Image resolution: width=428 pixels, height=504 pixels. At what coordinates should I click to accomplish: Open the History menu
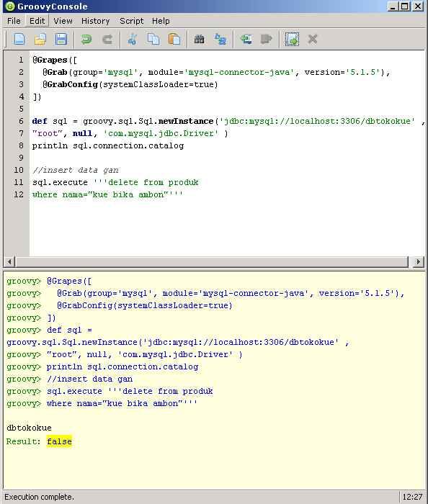(x=96, y=21)
